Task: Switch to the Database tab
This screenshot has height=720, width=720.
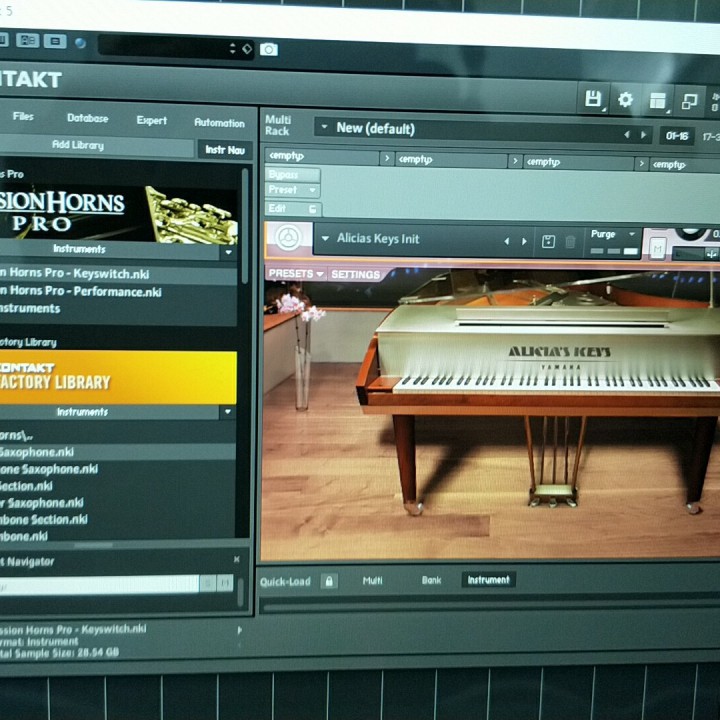Action: tap(87, 118)
